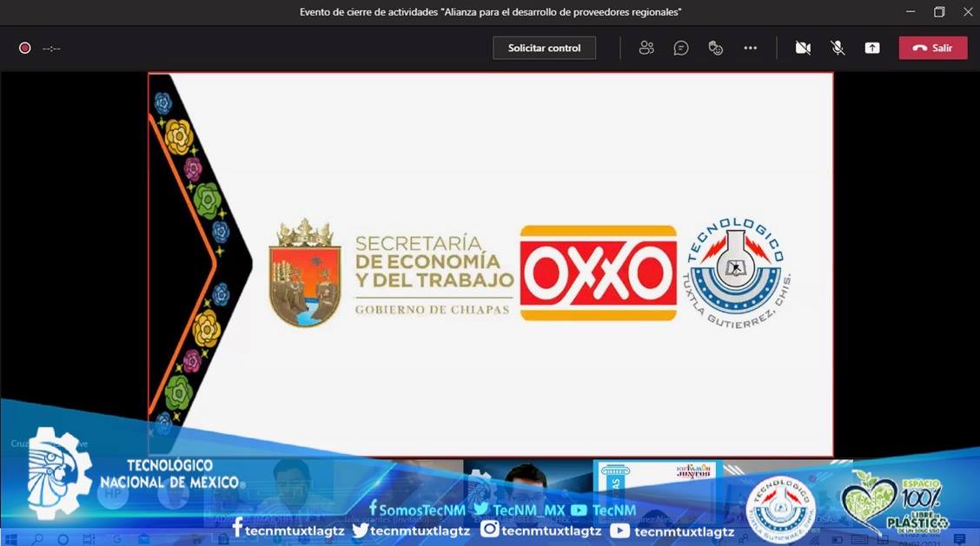Unmute the microphone

pyautogui.click(x=838, y=48)
